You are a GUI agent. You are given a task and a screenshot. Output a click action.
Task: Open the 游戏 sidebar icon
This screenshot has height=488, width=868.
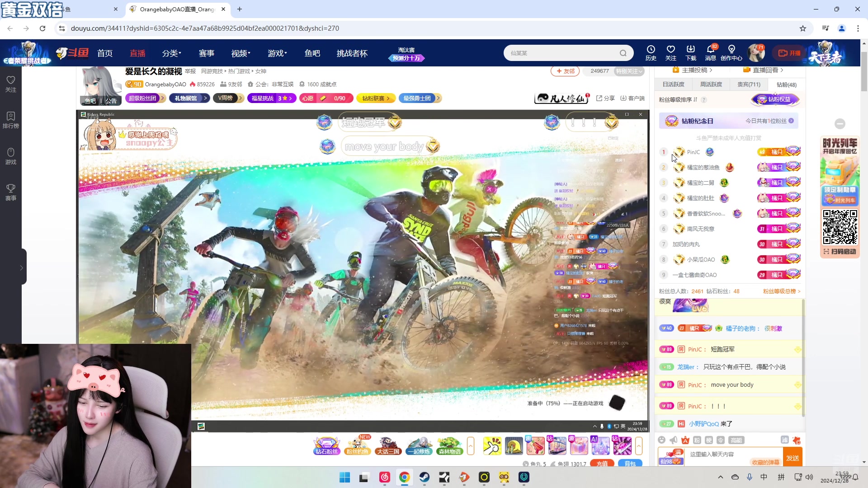point(11,156)
